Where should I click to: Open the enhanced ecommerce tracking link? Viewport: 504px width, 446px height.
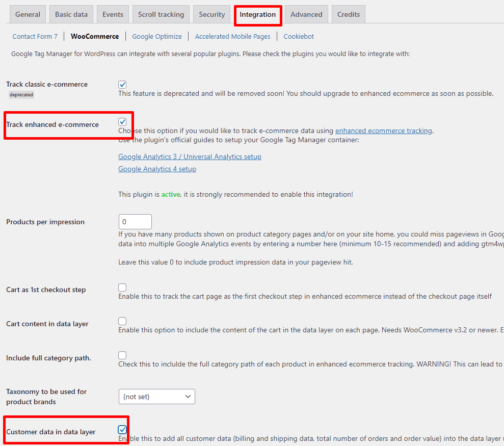[x=383, y=130]
